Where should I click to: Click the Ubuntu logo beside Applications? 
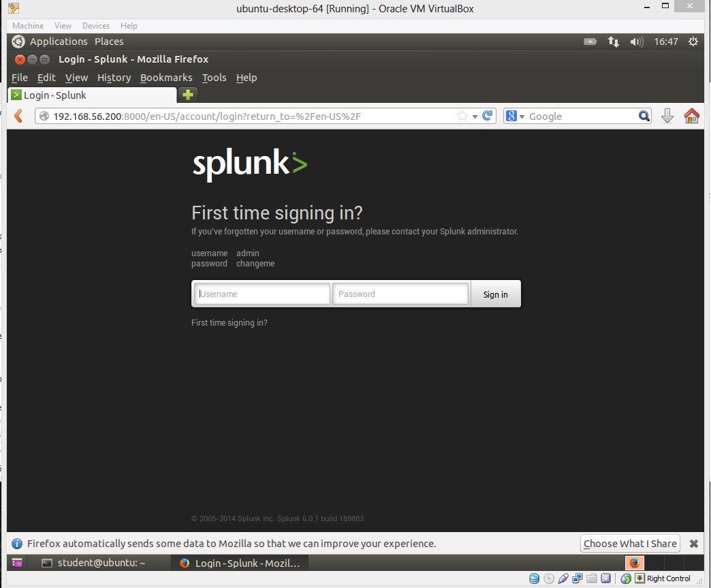18,42
